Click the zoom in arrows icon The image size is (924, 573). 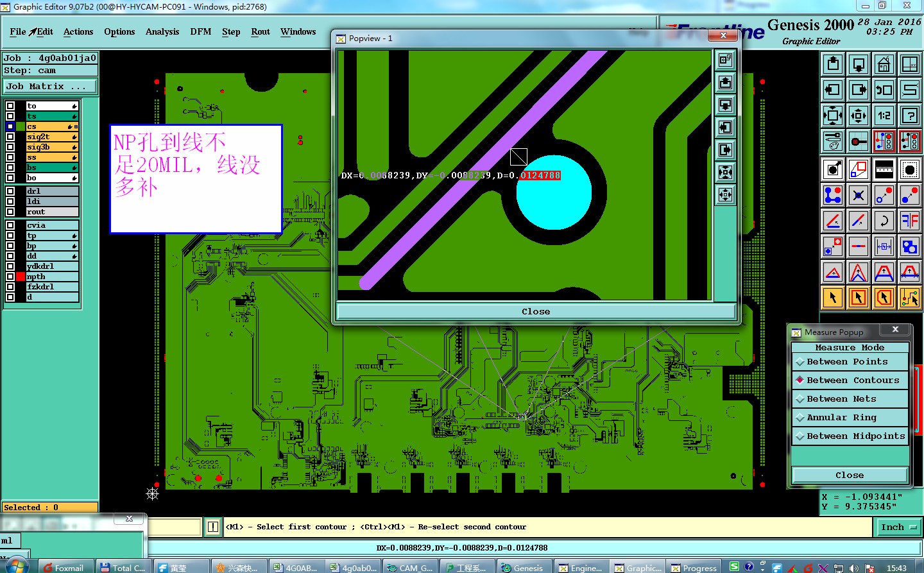coord(859,115)
